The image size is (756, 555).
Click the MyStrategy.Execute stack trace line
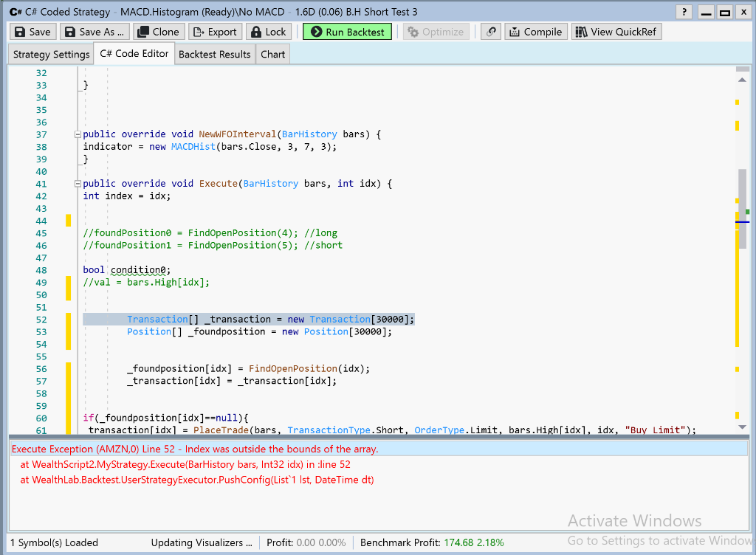pos(185,464)
